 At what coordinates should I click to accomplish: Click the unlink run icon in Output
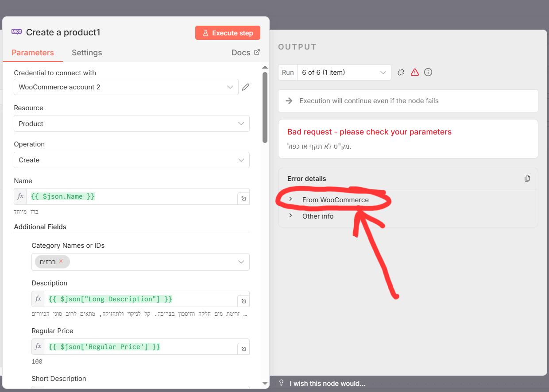tap(401, 72)
